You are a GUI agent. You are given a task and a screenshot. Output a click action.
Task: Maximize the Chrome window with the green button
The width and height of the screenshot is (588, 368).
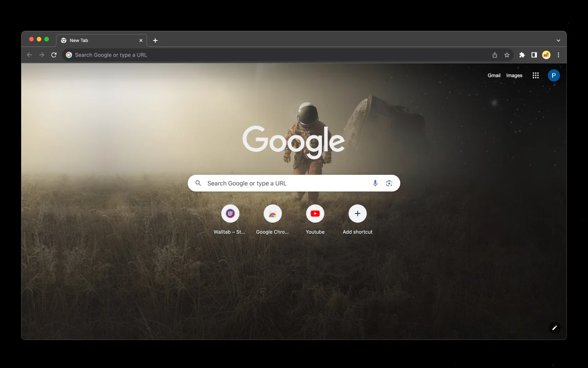point(46,40)
